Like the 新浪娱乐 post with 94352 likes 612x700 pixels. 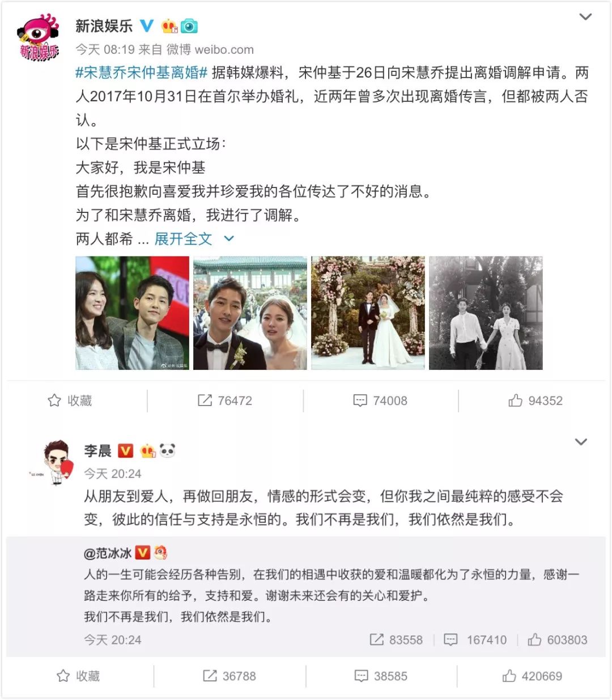[x=535, y=400]
